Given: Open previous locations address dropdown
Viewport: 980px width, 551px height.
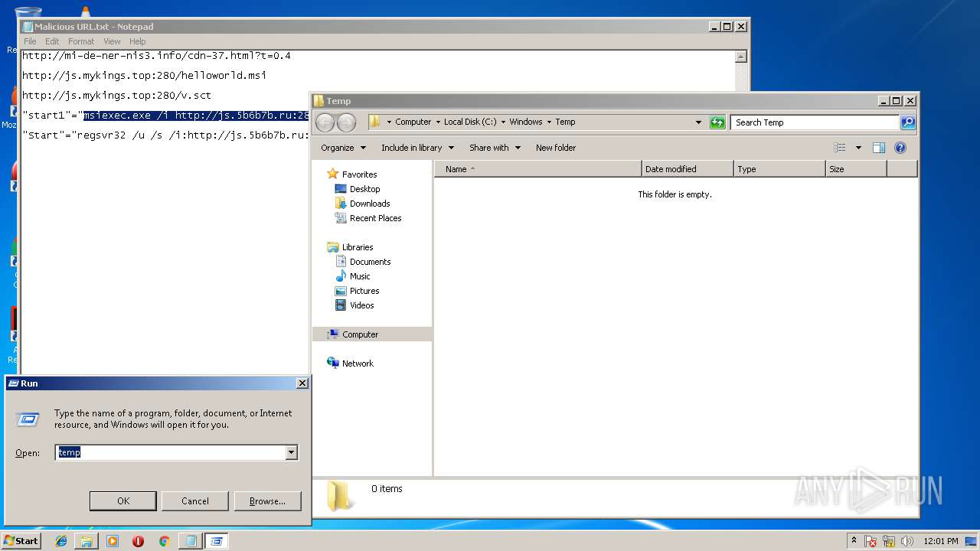Looking at the screenshot, I should (x=698, y=122).
